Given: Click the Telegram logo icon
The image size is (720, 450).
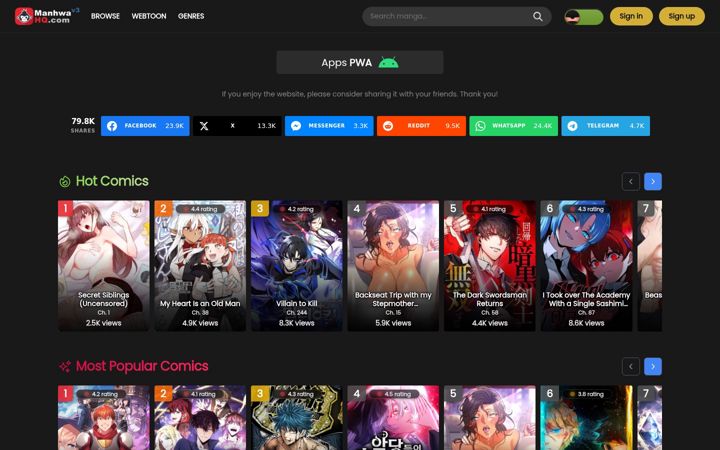Looking at the screenshot, I should (x=573, y=126).
